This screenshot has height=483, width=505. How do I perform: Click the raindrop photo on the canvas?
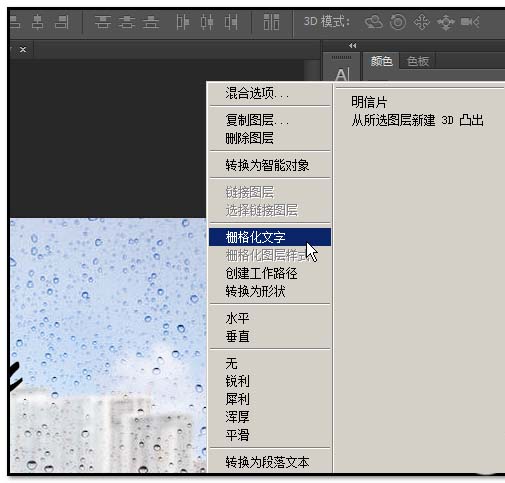108,345
